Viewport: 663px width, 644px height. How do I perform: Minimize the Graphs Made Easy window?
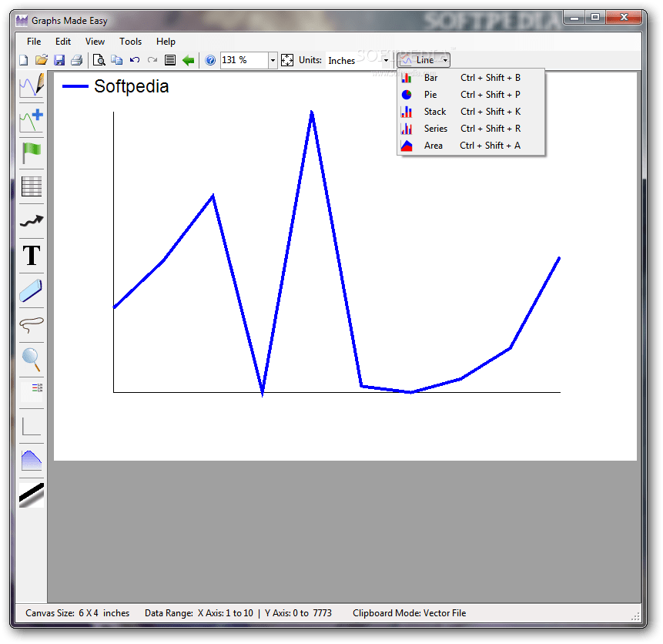tap(574, 18)
